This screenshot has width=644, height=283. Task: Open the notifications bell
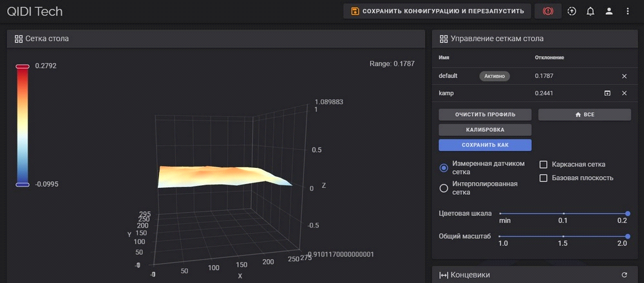pos(590,11)
